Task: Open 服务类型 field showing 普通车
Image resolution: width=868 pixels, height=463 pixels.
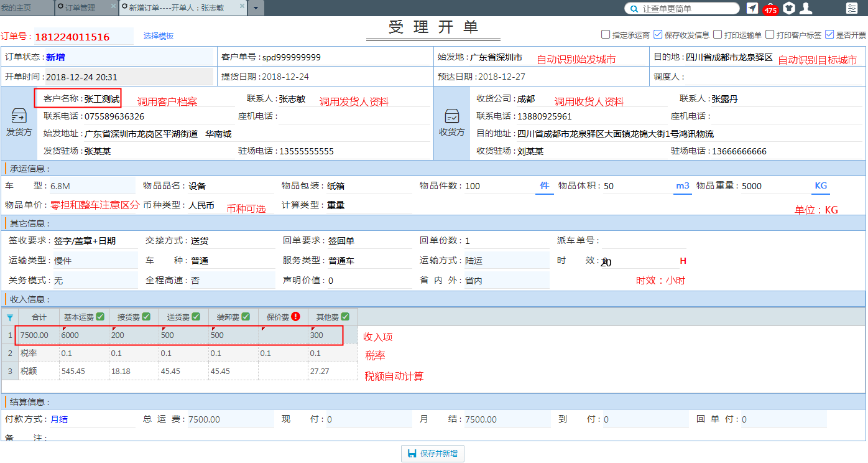Action: coord(369,261)
